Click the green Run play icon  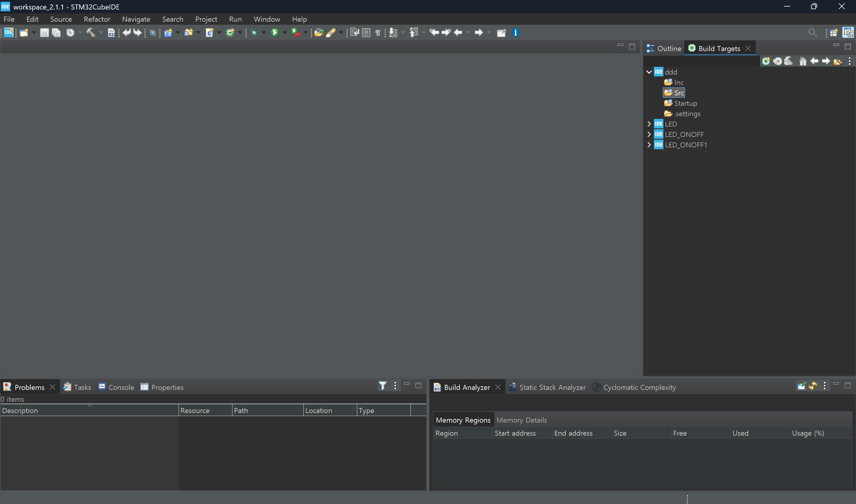point(275,33)
